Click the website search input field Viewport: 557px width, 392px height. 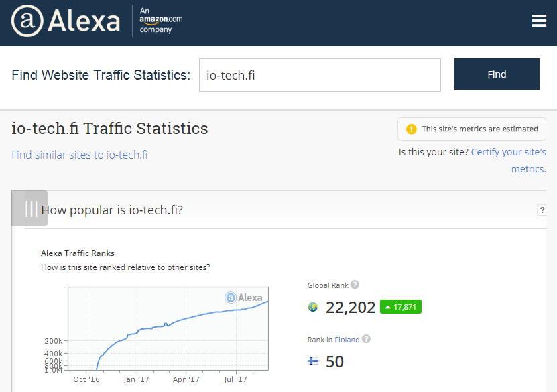(320, 75)
